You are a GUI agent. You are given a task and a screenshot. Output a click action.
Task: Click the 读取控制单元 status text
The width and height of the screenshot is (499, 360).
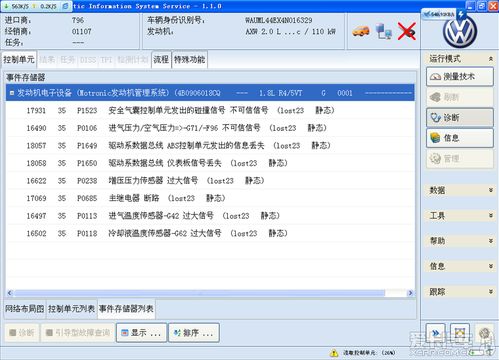click(x=369, y=353)
